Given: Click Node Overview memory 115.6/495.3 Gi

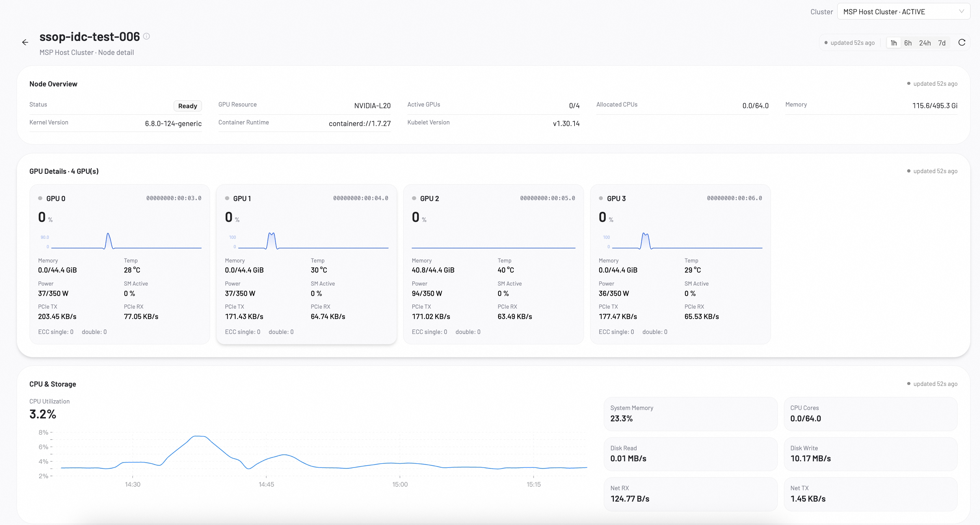Looking at the screenshot, I should point(935,106).
